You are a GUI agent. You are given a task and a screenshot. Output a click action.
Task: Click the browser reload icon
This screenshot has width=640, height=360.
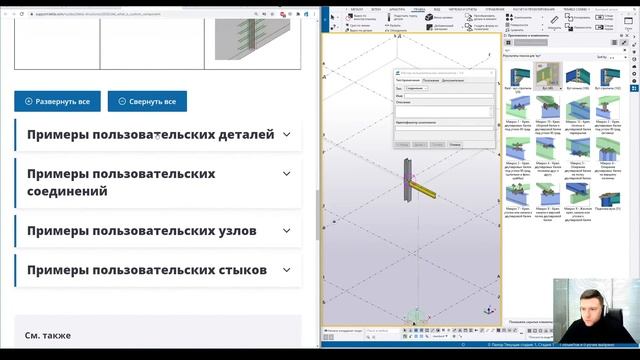(22, 14)
